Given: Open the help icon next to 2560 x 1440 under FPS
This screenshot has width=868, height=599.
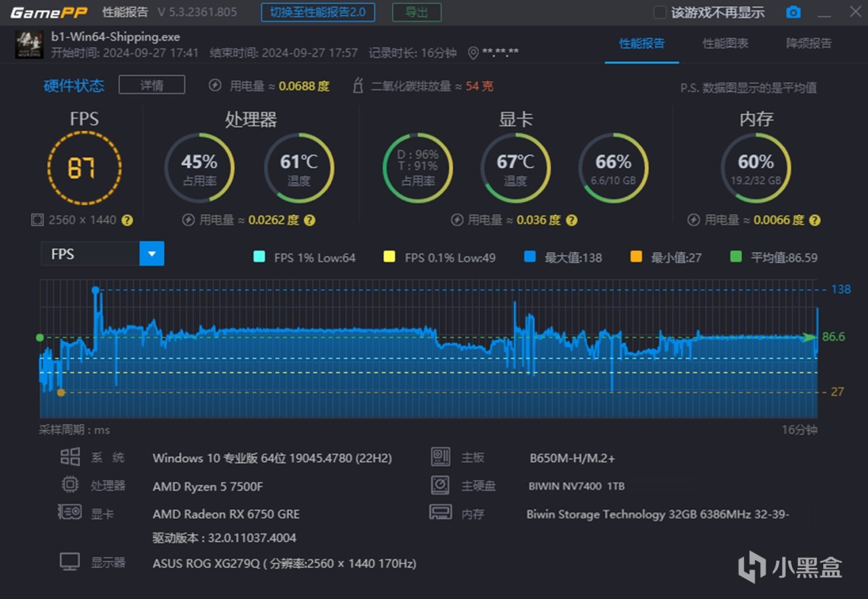Looking at the screenshot, I should [x=127, y=220].
